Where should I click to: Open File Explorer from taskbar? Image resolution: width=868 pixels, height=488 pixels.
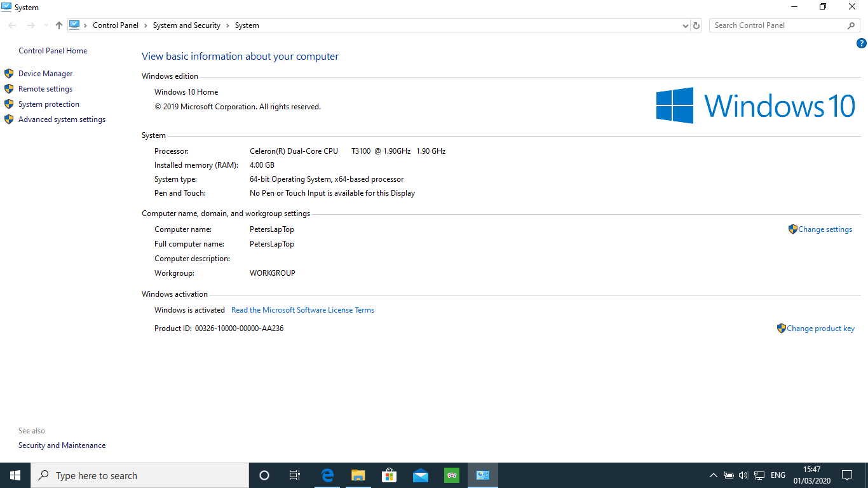pyautogui.click(x=358, y=475)
